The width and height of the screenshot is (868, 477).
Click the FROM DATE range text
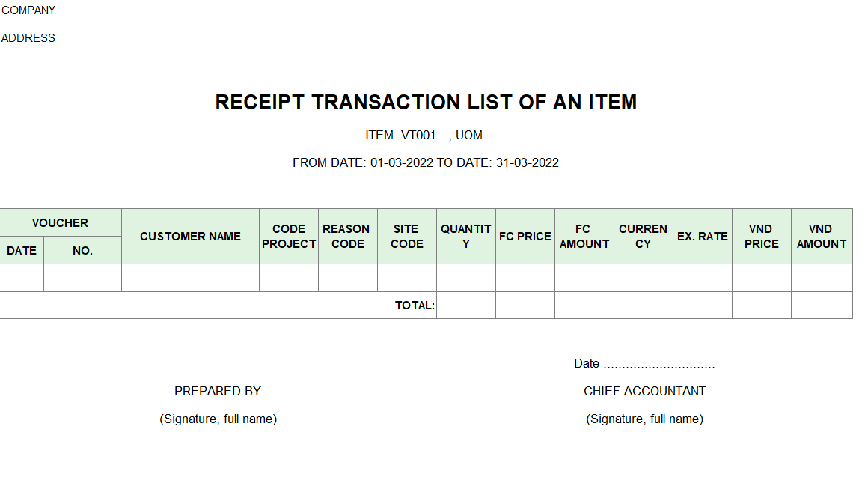tap(426, 163)
